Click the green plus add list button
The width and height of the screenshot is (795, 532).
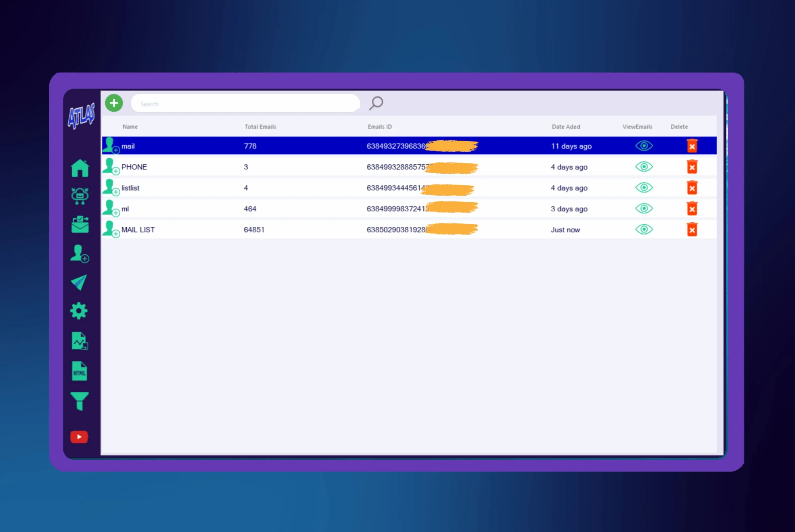click(x=114, y=103)
